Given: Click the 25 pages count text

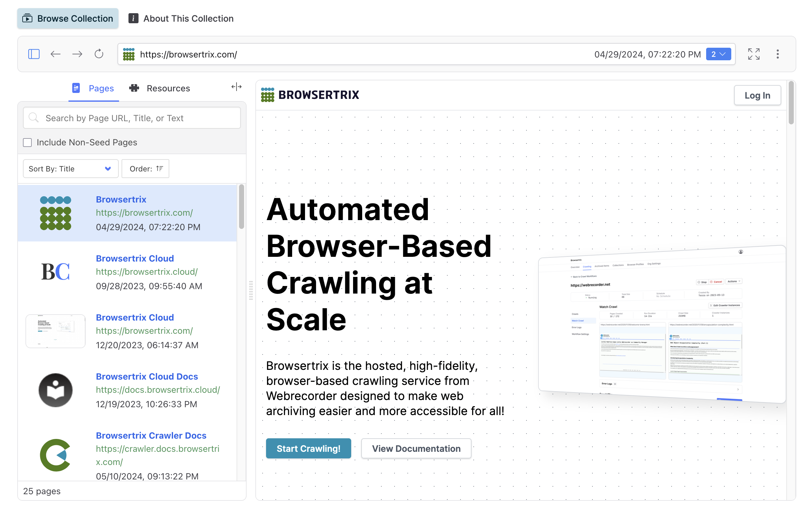Looking at the screenshot, I should [42, 491].
